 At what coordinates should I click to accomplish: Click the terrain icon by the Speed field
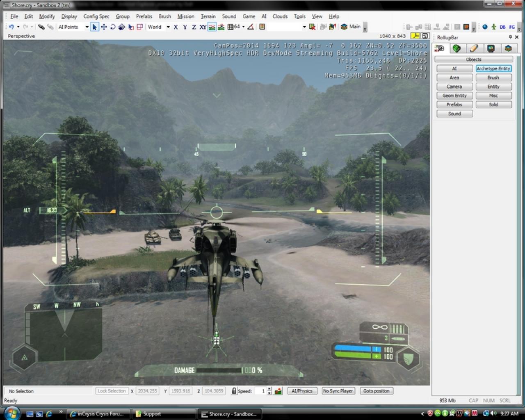click(x=278, y=391)
